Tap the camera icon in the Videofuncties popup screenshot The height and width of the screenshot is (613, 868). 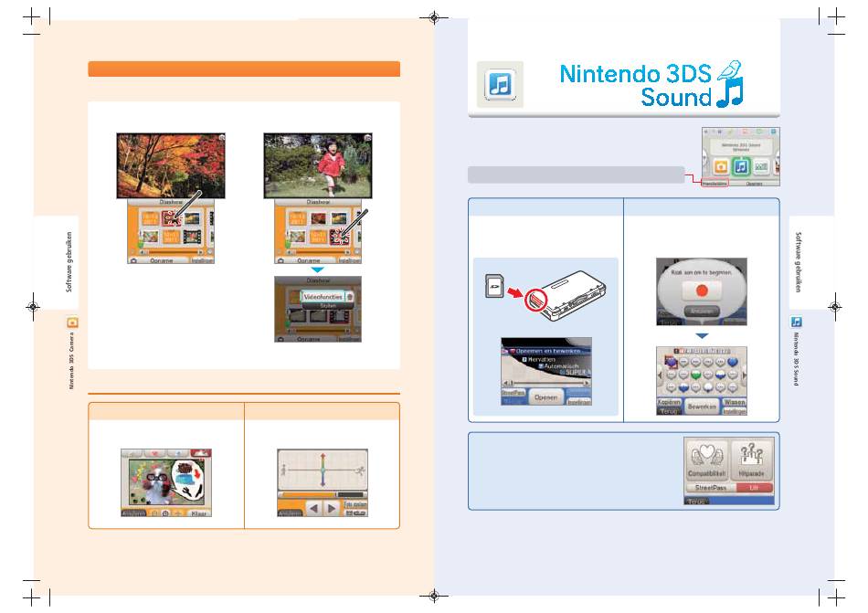click(281, 339)
